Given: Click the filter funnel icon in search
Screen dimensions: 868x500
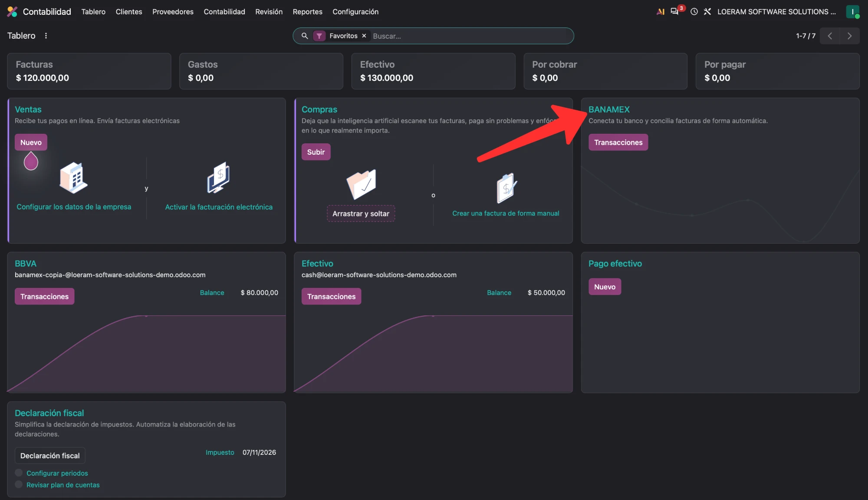Looking at the screenshot, I should click(x=319, y=36).
